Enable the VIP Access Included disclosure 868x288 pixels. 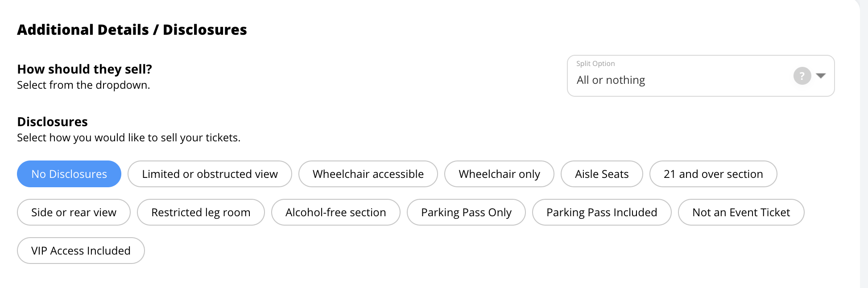pyautogui.click(x=80, y=251)
